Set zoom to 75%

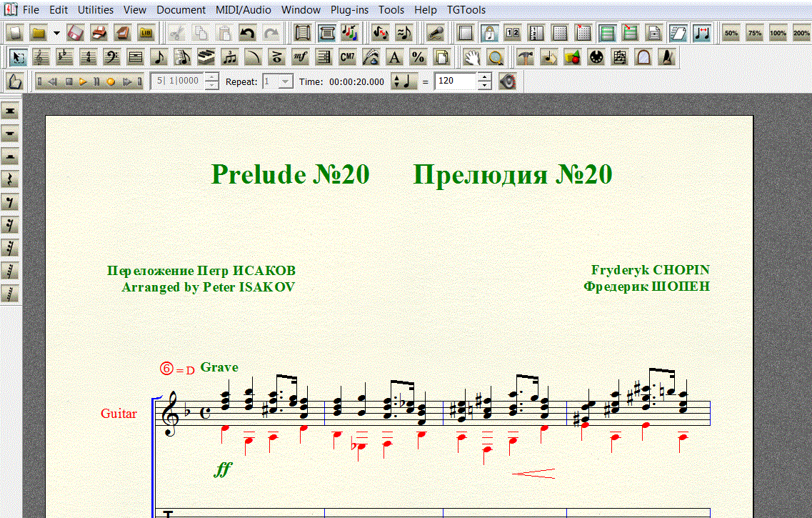pyautogui.click(x=755, y=33)
